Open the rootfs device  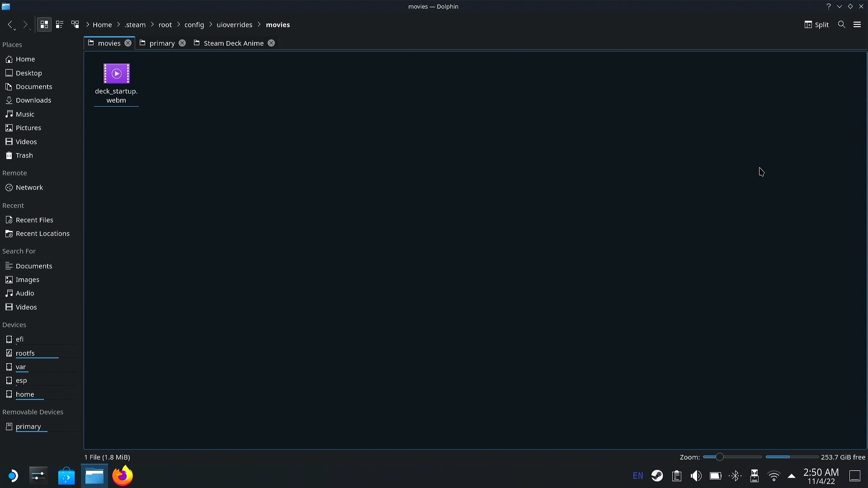(25, 353)
